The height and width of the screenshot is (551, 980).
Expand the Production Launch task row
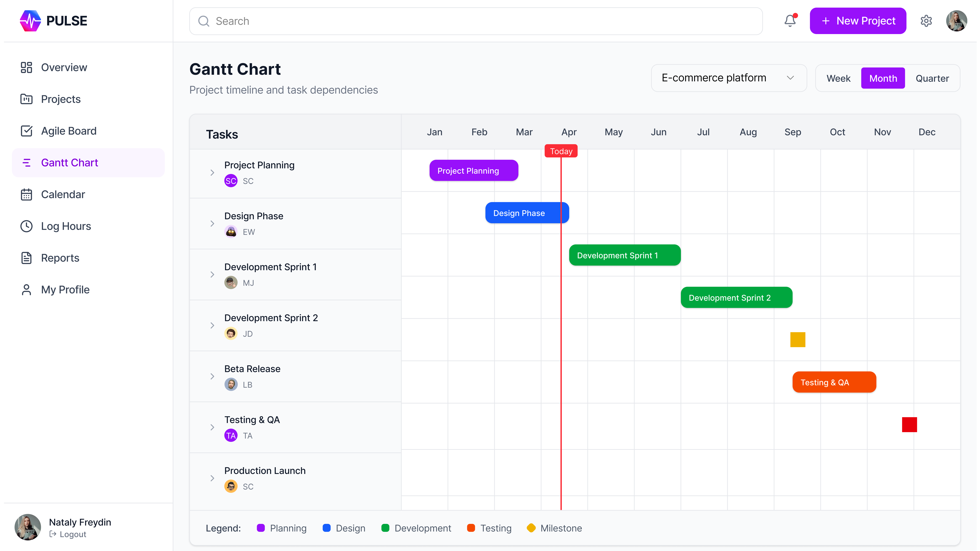pos(212,478)
